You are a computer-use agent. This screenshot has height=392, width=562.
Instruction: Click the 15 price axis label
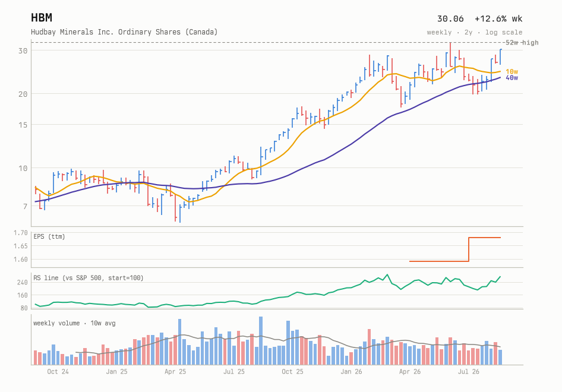coord(23,125)
